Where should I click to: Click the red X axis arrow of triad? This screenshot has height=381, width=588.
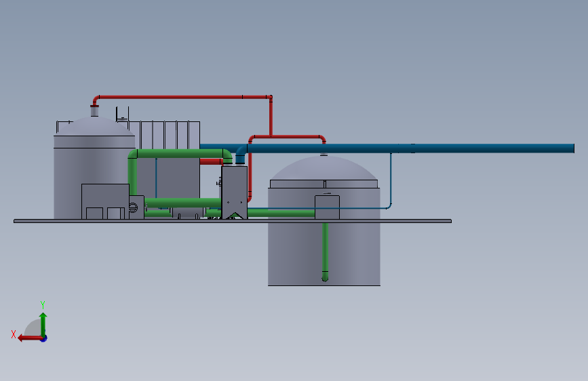click(29, 338)
